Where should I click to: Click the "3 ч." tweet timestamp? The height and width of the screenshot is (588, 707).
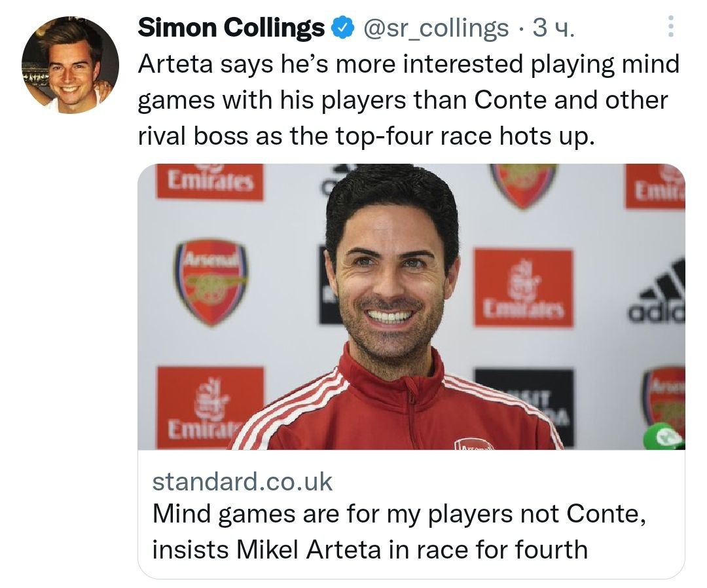554,28
